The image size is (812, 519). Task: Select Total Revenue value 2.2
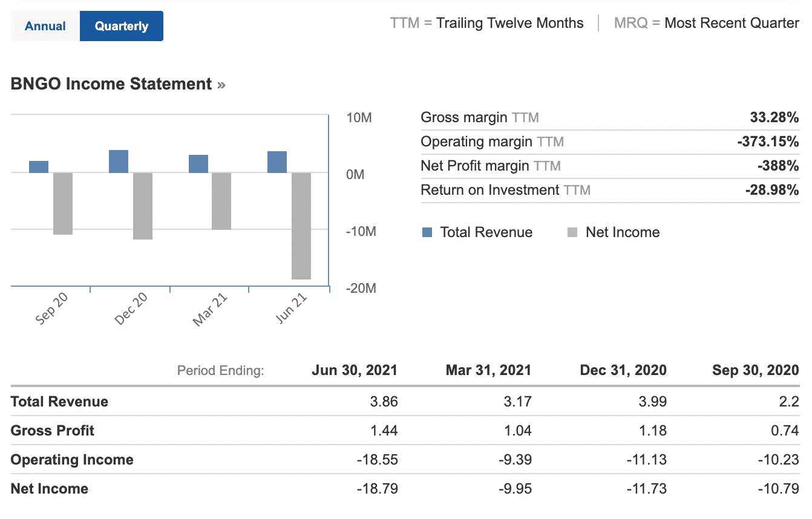tap(790, 402)
